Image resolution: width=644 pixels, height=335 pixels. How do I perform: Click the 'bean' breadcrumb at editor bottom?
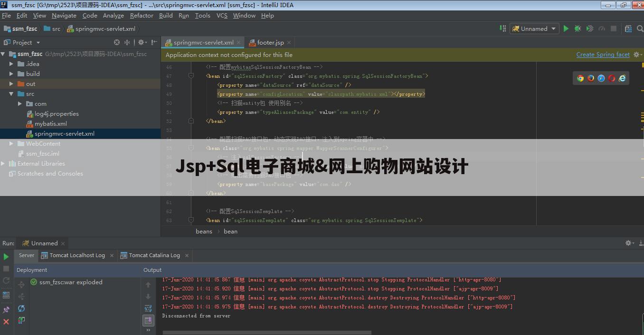pyautogui.click(x=230, y=232)
